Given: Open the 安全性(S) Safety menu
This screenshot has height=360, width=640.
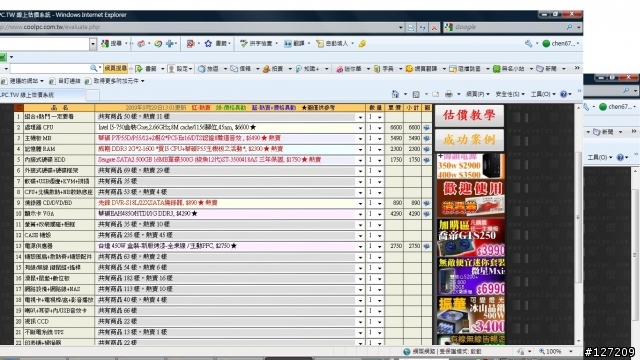Looking at the screenshot, I should coord(509,94).
